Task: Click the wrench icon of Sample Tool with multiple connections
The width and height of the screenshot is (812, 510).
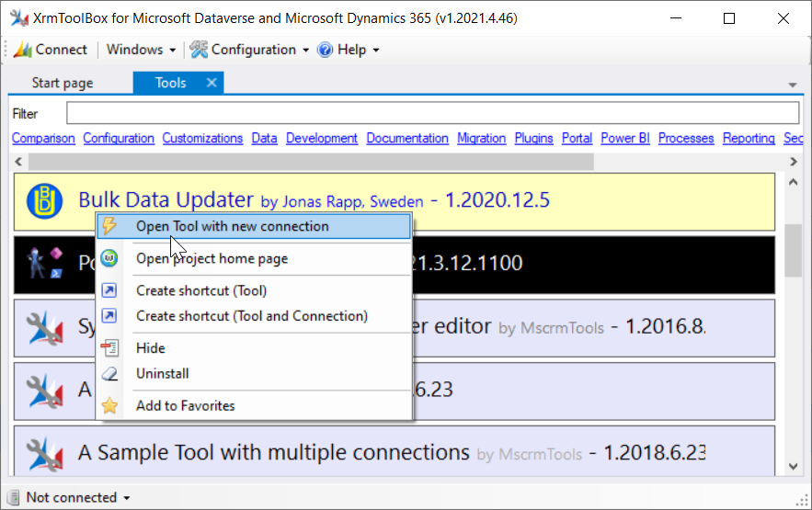Action: [x=44, y=454]
